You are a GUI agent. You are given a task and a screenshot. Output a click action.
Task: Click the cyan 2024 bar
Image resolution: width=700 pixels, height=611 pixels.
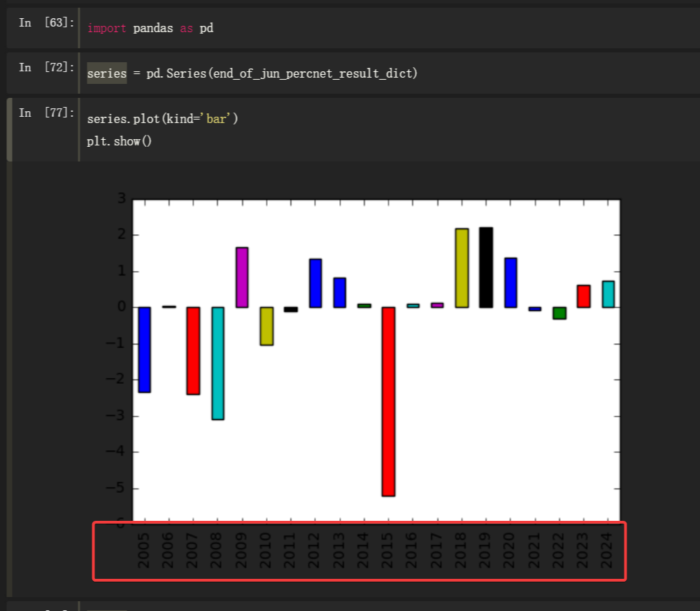click(x=608, y=294)
